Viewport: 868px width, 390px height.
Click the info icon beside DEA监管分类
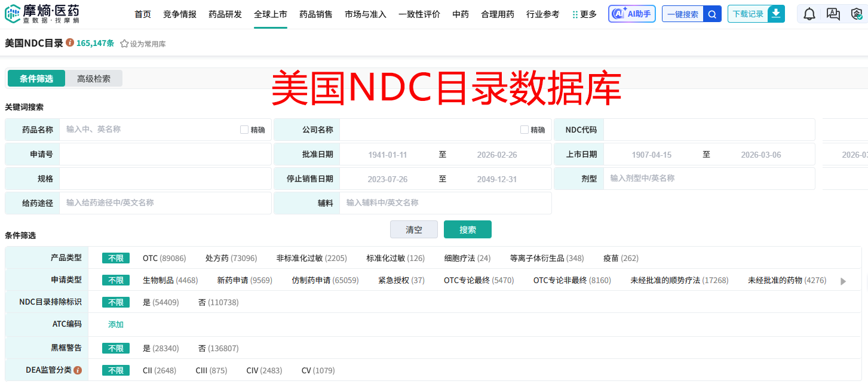[x=78, y=370]
